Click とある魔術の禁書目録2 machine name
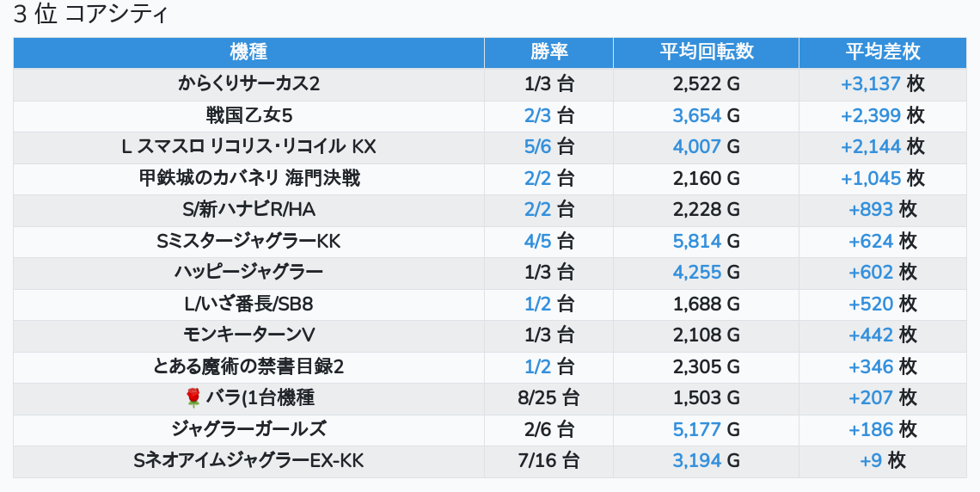The height and width of the screenshot is (492, 980). coord(248,366)
